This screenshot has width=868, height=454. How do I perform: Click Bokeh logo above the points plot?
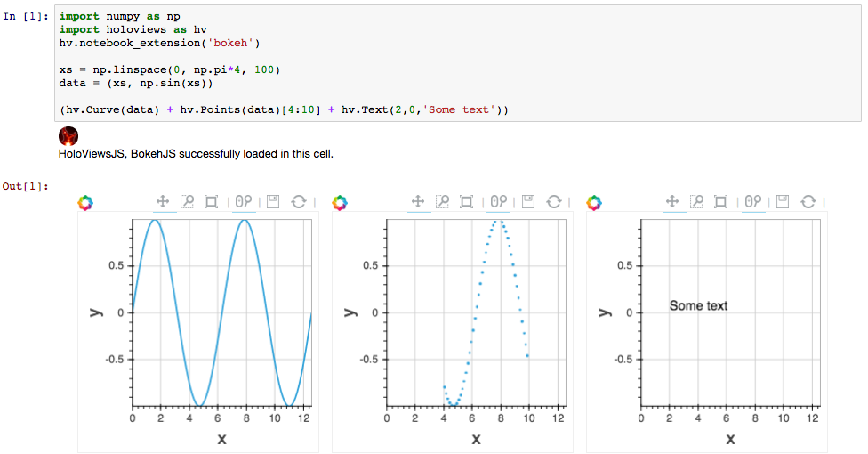click(x=340, y=203)
